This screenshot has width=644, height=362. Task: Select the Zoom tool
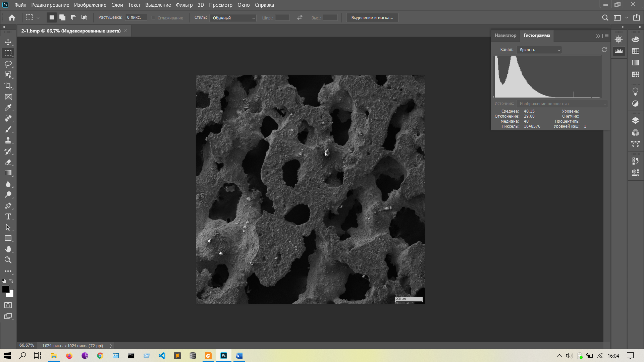(8, 260)
